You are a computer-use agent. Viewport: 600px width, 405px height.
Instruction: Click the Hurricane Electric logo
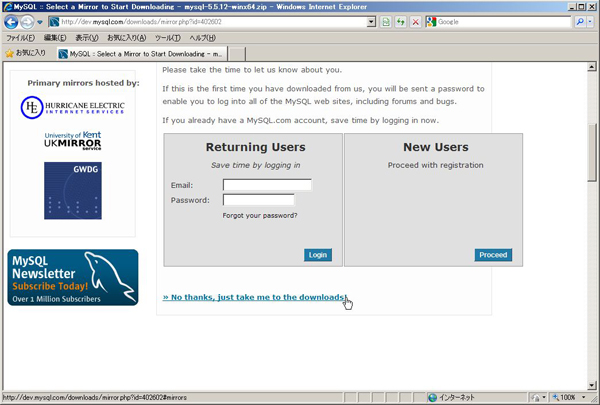click(x=73, y=108)
